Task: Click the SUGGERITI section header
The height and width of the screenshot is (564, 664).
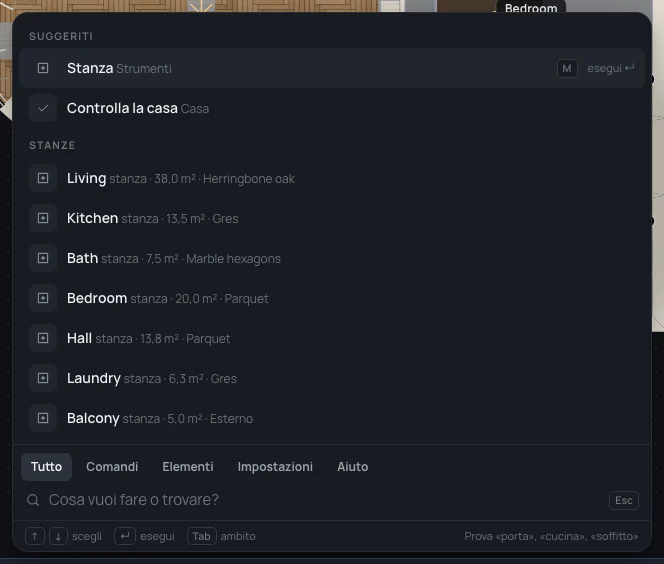Action: [61, 36]
